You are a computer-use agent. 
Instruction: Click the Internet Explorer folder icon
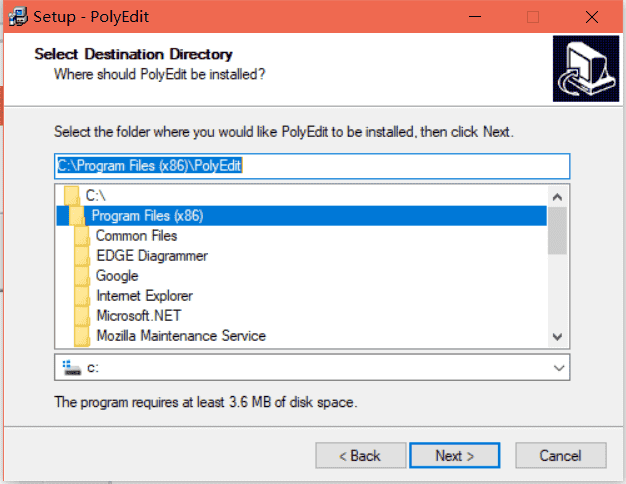click(82, 296)
